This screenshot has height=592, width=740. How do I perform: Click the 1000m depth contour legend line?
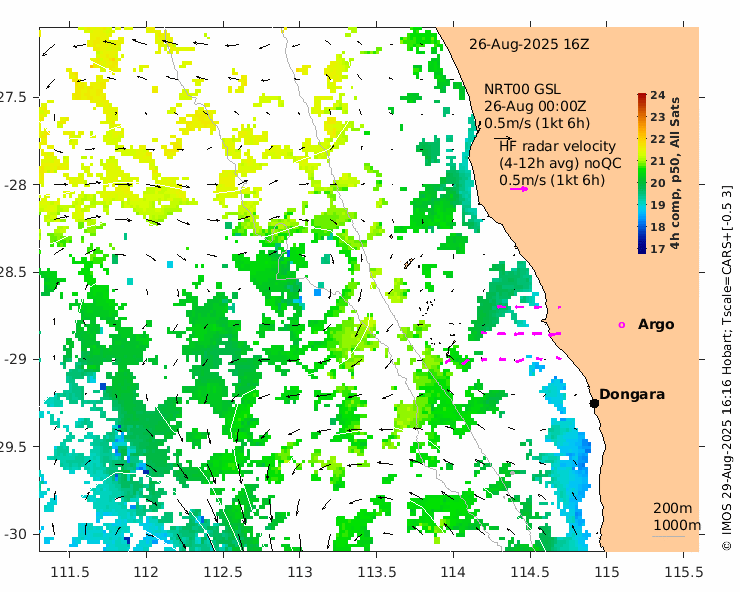(x=668, y=536)
